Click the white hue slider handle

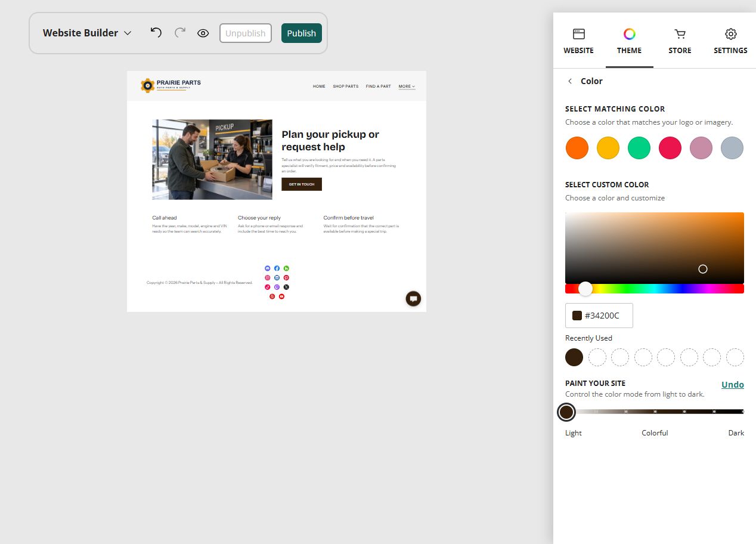[x=585, y=289]
